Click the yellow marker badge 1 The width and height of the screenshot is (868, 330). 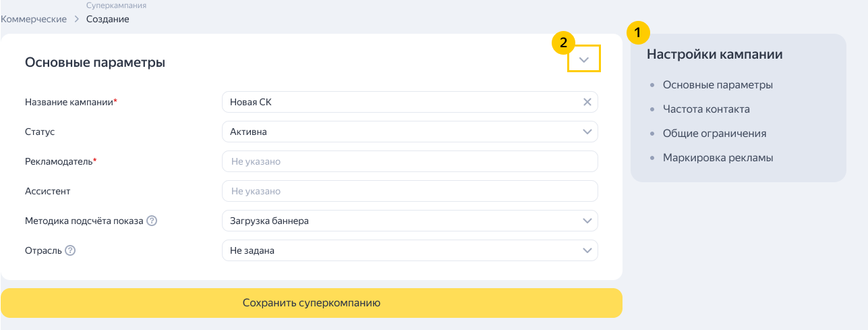[x=638, y=32]
